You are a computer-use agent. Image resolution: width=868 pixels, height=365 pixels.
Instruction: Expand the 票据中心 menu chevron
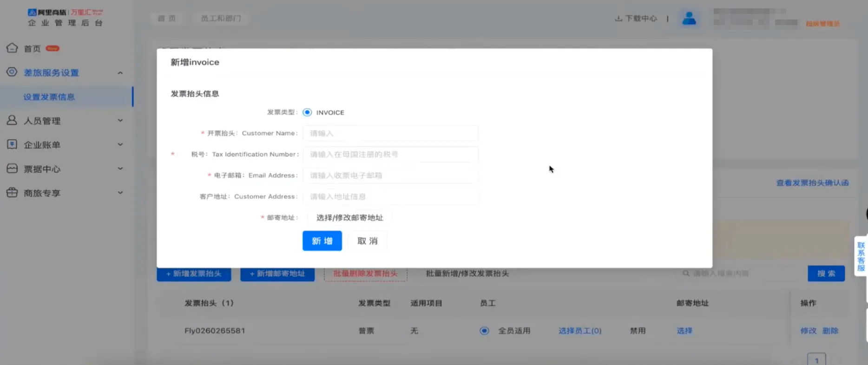[x=120, y=169]
